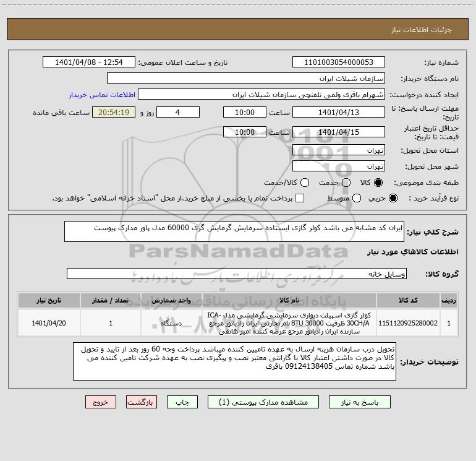
Task: Open مشاهده مدارک پیوستی (1) button
Action: tap(263, 402)
